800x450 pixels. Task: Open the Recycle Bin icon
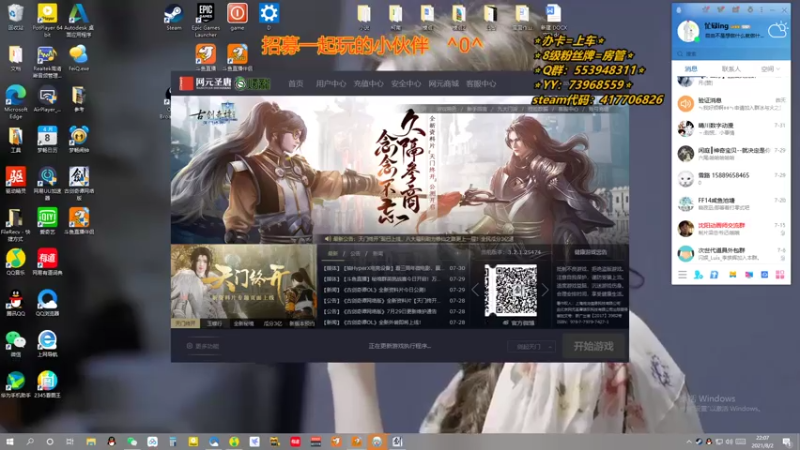coord(15,17)
